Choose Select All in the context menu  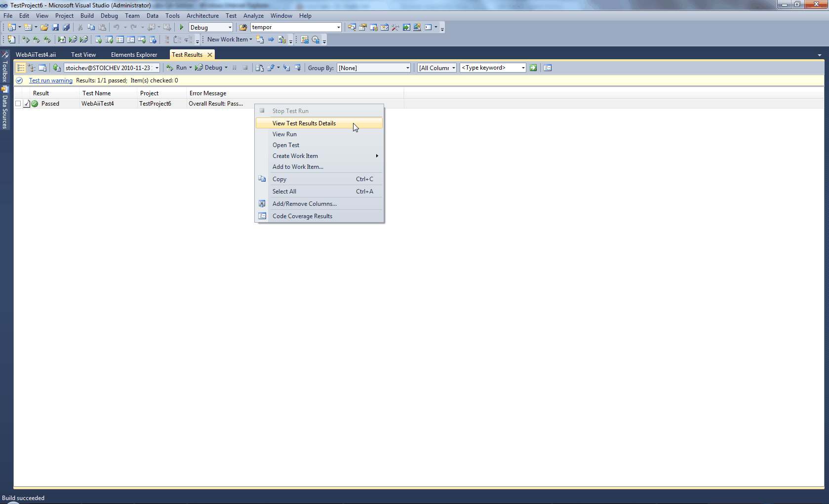(x=319, y=192)
